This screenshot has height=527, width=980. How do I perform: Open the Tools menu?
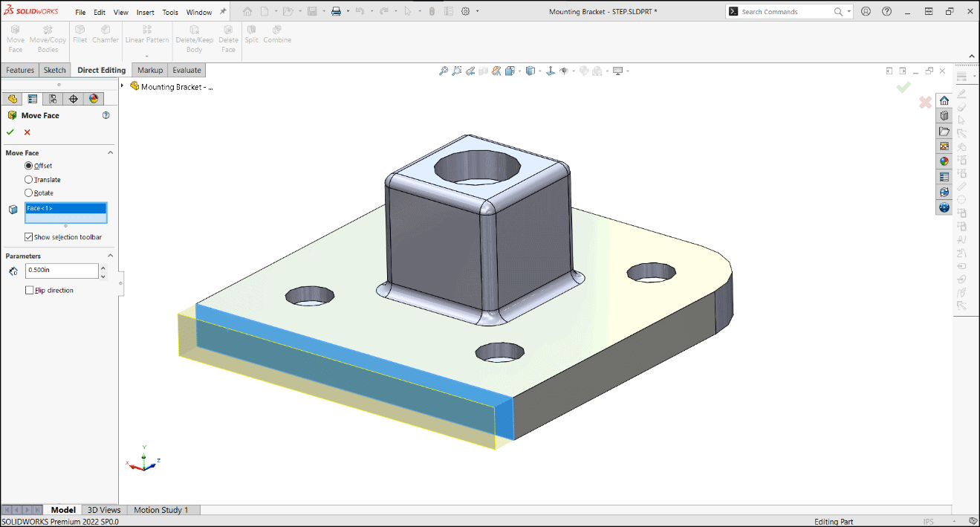[170, 12]
